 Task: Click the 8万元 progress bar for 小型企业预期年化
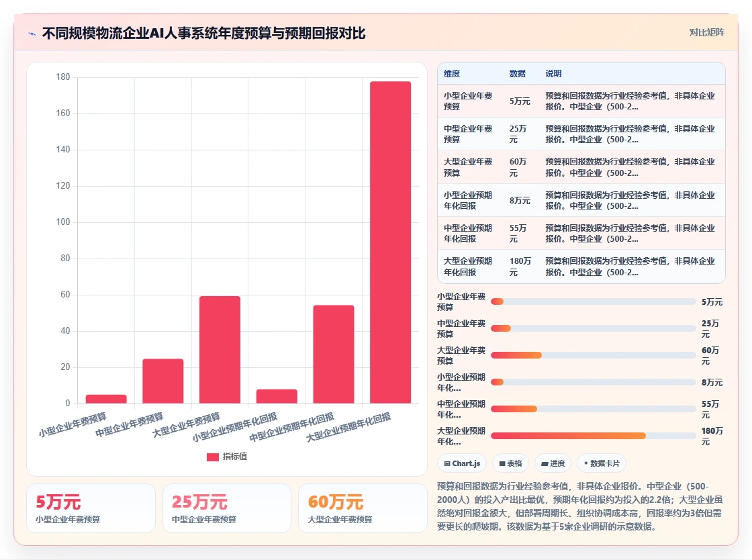(x=594, y=382)
